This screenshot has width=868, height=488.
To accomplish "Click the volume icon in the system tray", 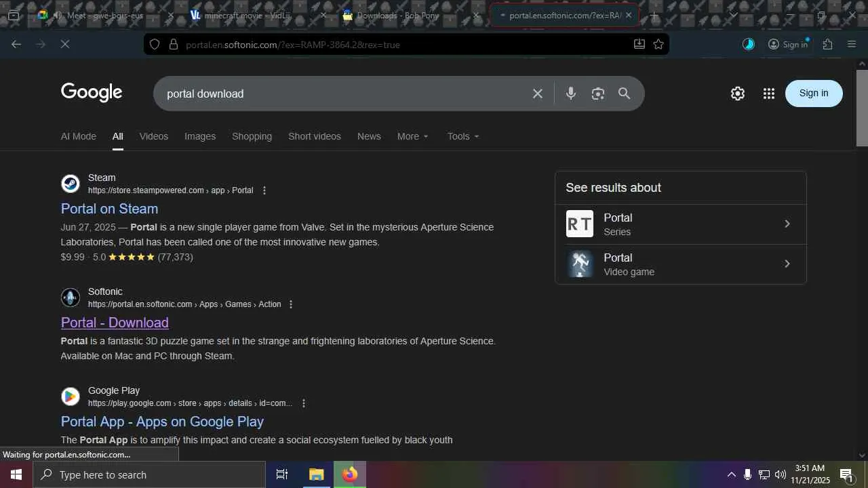I will coord(781,474).
